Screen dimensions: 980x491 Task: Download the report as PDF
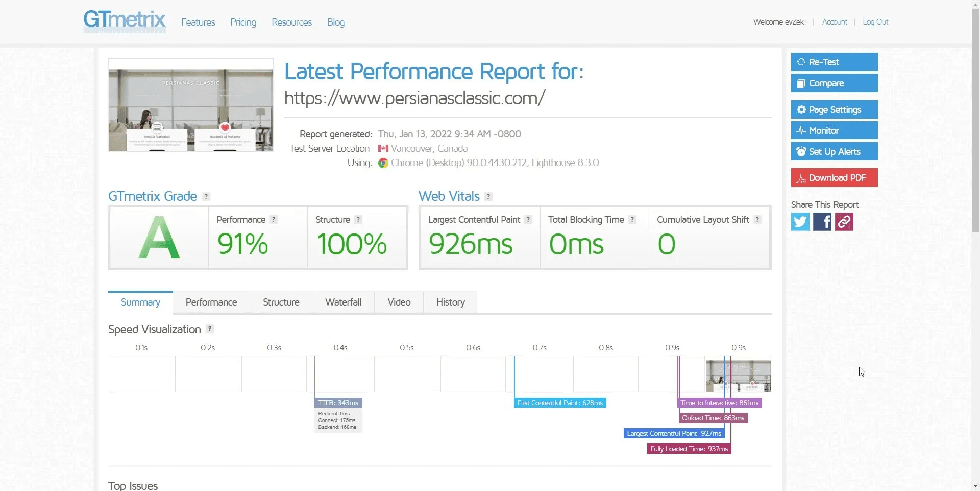click(x=834, y=177)
